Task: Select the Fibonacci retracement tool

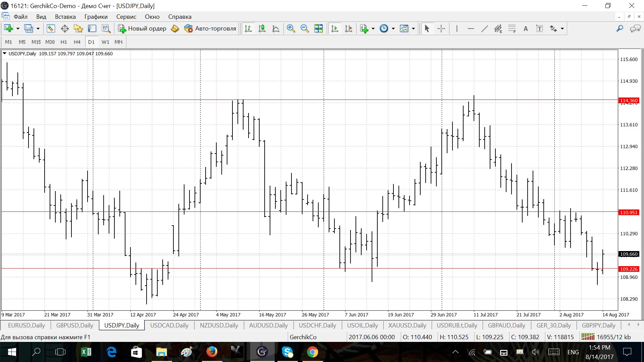Action: click(512, 28)
